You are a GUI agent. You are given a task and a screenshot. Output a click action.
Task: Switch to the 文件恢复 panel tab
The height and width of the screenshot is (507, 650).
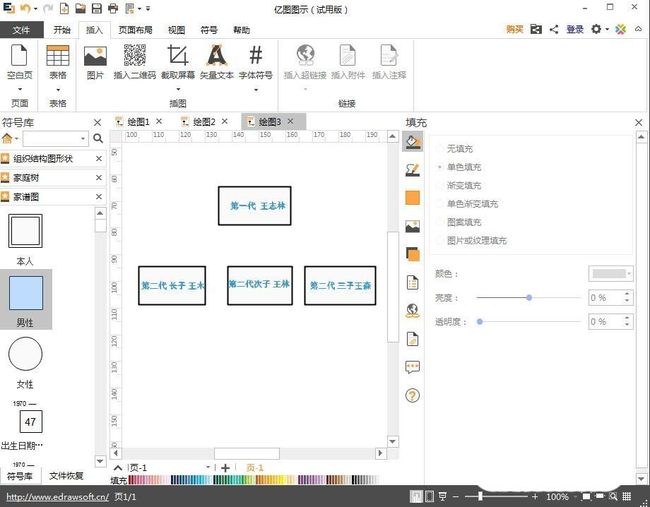coord(66,475)
